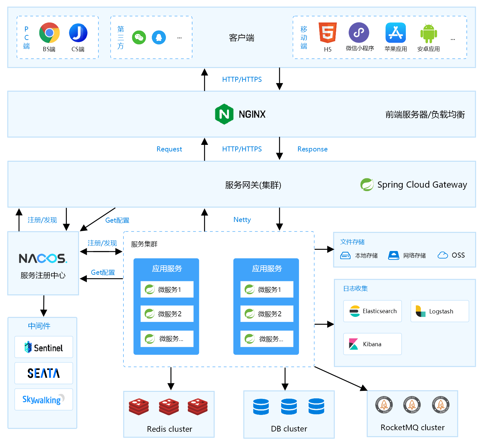Click the 日志收集 heading
The height and width of the screenshot is (448, 483).
pos(356,288)
